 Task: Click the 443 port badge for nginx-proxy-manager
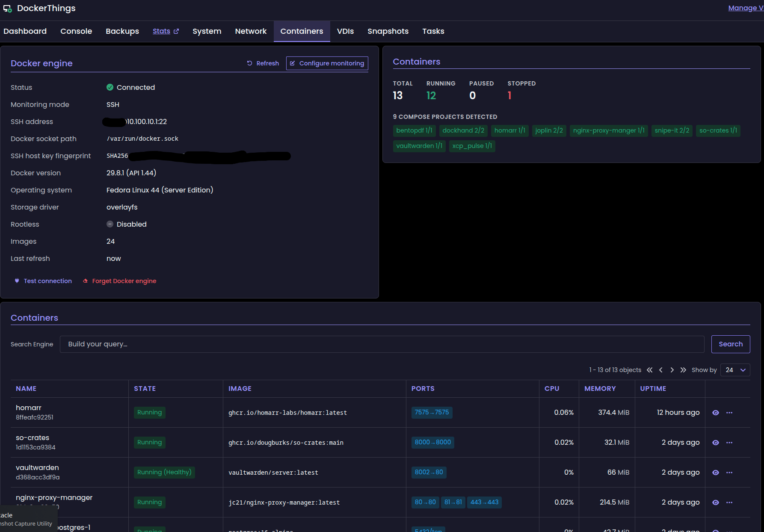tap(484, 502)
